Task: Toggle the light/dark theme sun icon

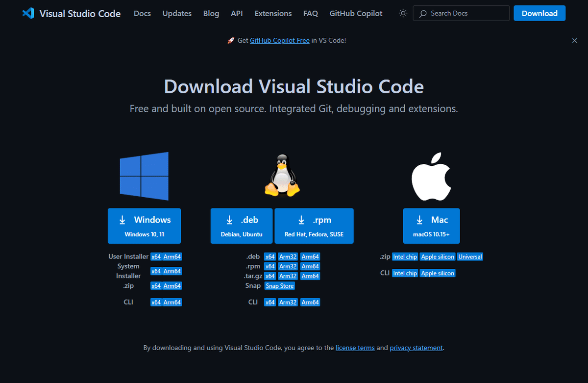Action: pyautogui.click(x=403, y=13)
